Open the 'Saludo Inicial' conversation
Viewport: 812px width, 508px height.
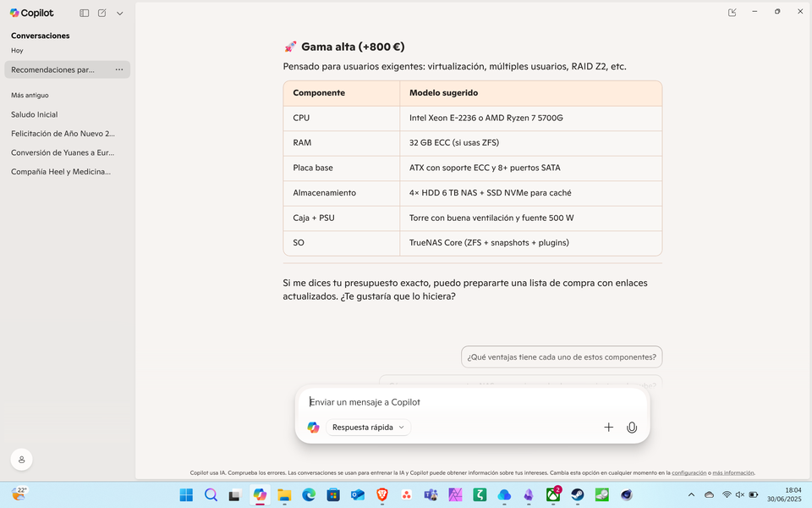click(34, 114)
